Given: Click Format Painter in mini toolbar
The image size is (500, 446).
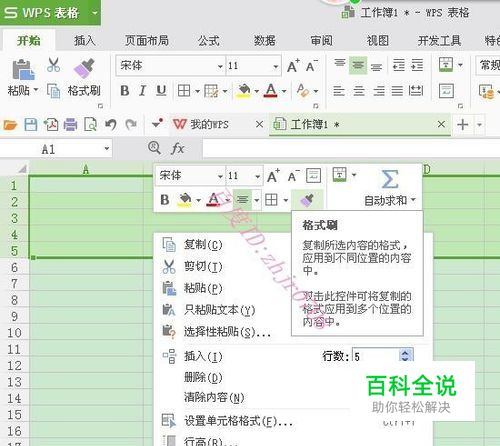Looking at the screenshot, I should coord(307,200).
